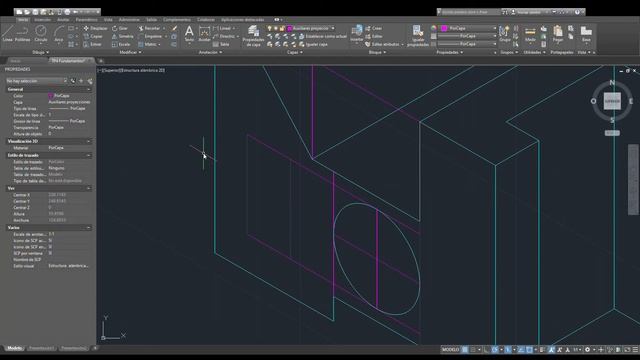Toggle lineweight display in status bar
Screen dimensions: 640x360
click(542, 350)
